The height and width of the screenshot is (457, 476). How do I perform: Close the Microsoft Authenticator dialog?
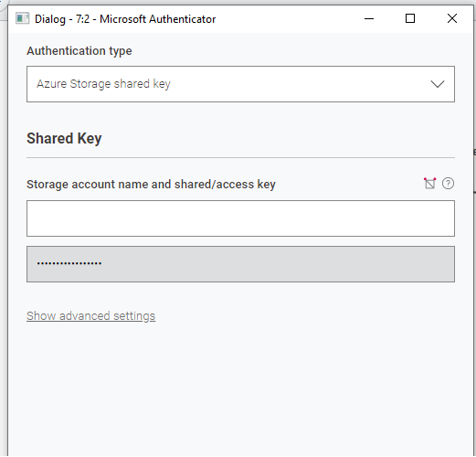(452, 18)
